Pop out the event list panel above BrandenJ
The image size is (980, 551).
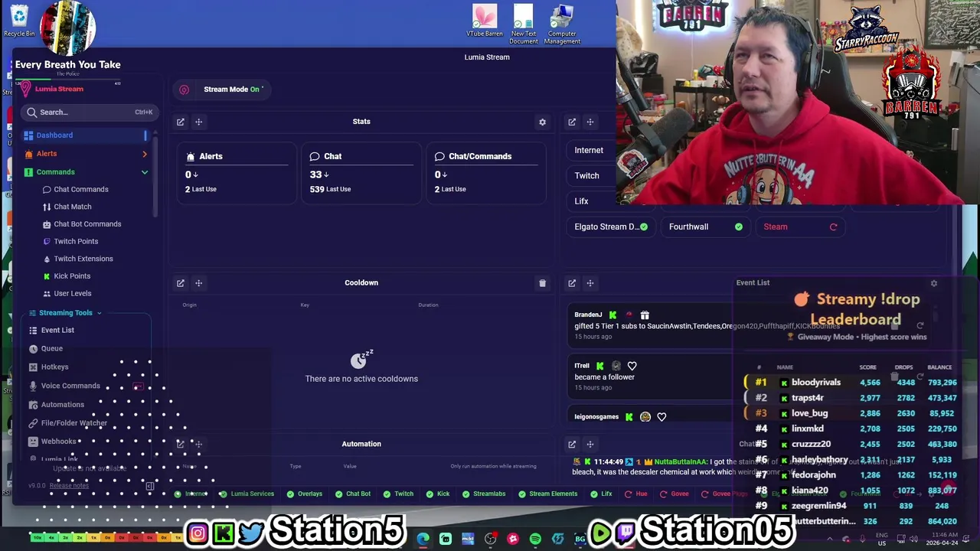click(572, 283)
